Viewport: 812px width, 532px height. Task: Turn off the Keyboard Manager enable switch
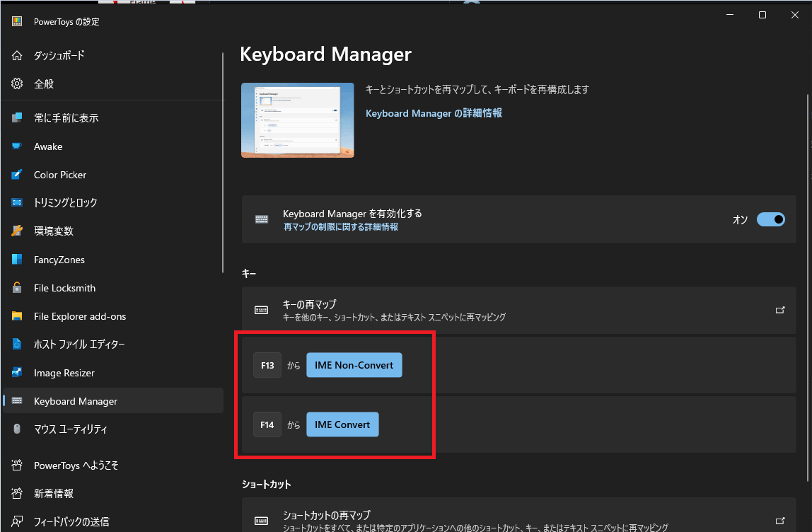pyautogui.click(x=770, y=219)
